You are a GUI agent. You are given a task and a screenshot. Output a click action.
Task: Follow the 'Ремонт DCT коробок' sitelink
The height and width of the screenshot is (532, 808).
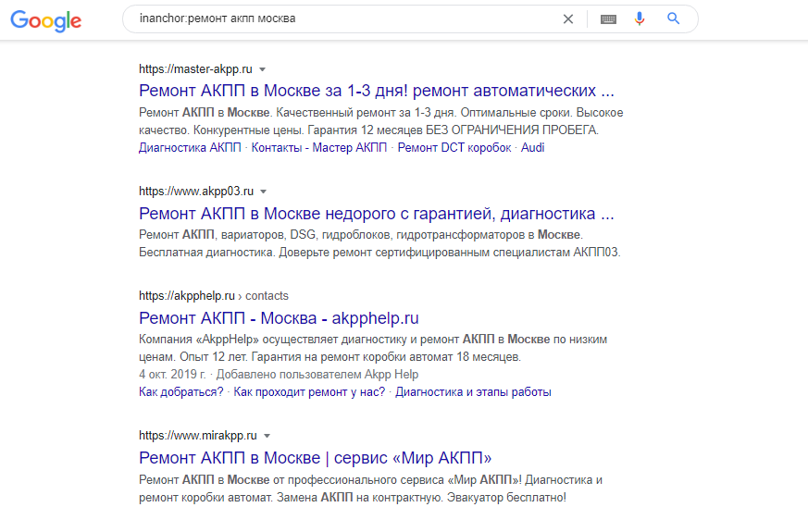[x=454, y=148]
